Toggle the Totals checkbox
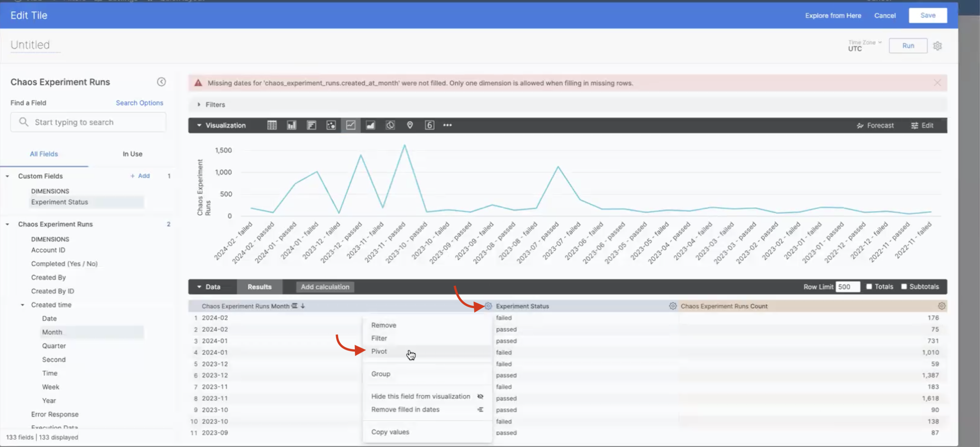980x447 pixels. click(869, 287)
